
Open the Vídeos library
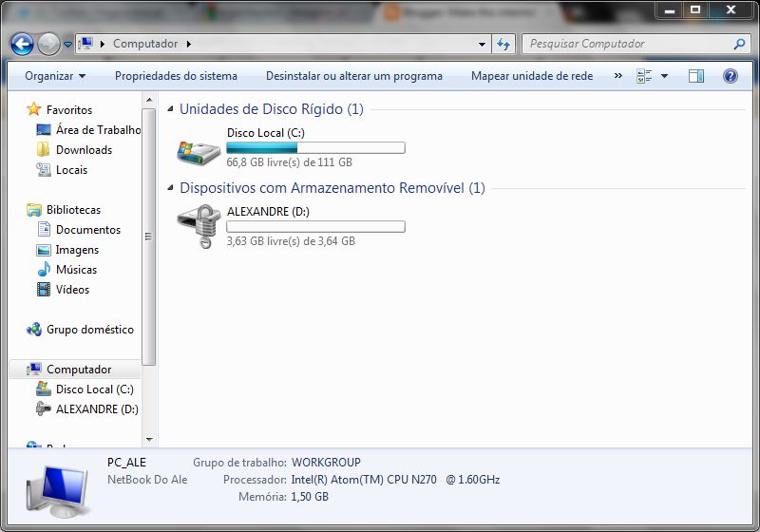(73, 289)
